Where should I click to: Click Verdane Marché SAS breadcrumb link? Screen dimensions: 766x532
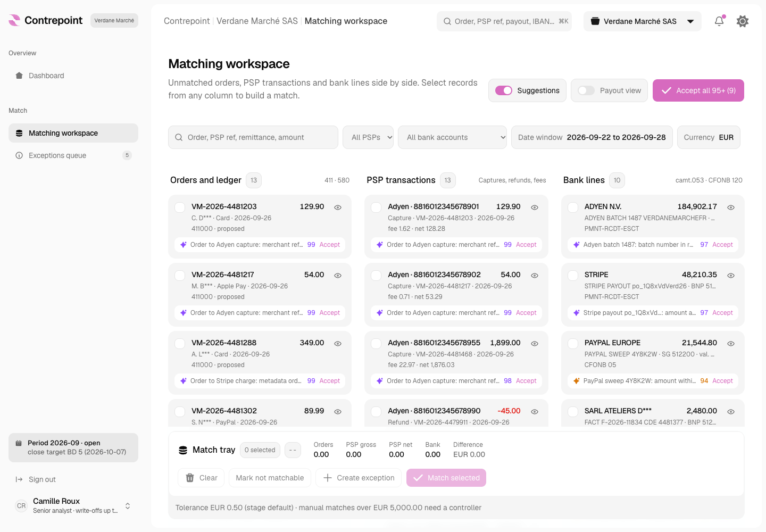(257, 21)
